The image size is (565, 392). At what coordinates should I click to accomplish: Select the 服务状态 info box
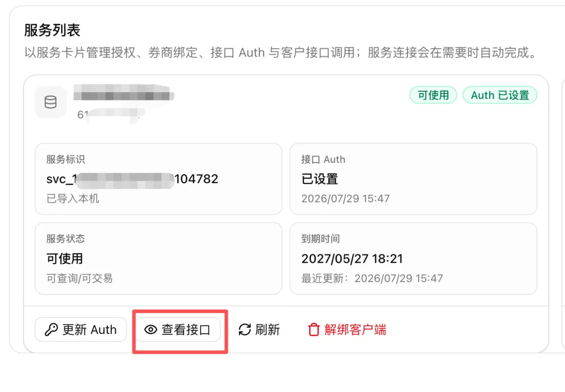click(159, 258)
